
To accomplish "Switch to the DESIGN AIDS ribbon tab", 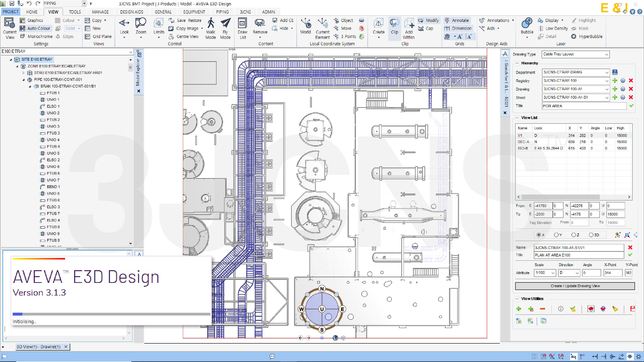I will pyautogui.click(x=132, y=12).
